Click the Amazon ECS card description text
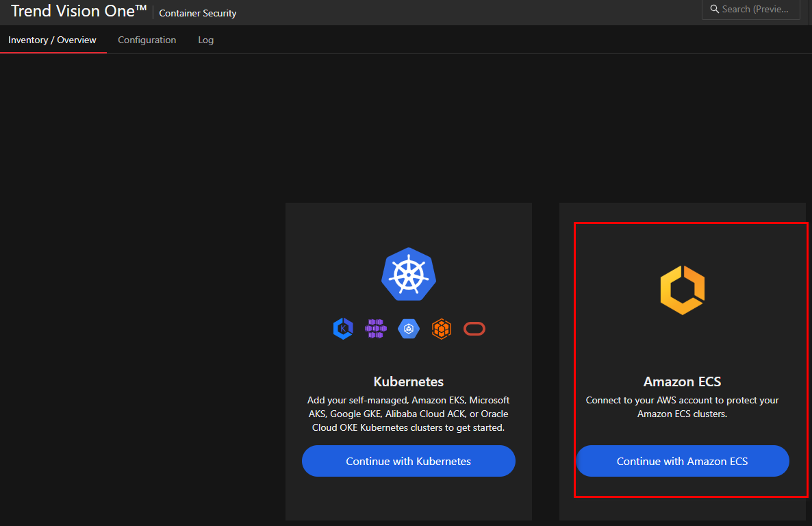The image size is (812, 526). click(x=682, y=407)
